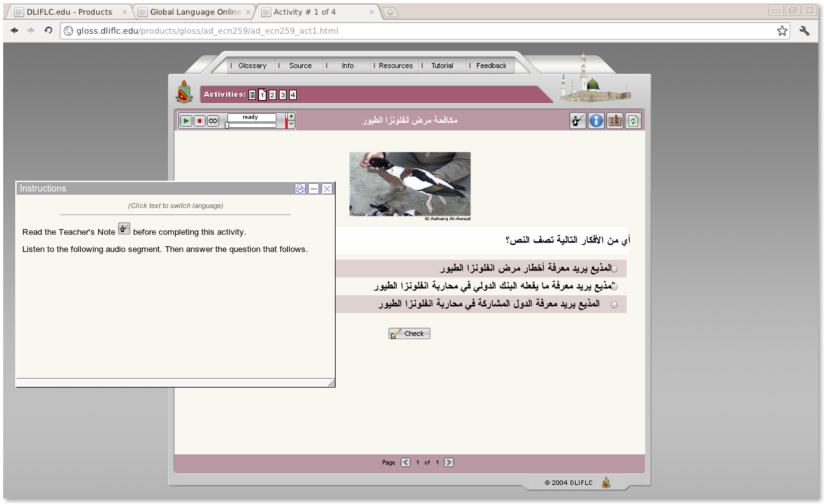Open the Info menu

348,66
